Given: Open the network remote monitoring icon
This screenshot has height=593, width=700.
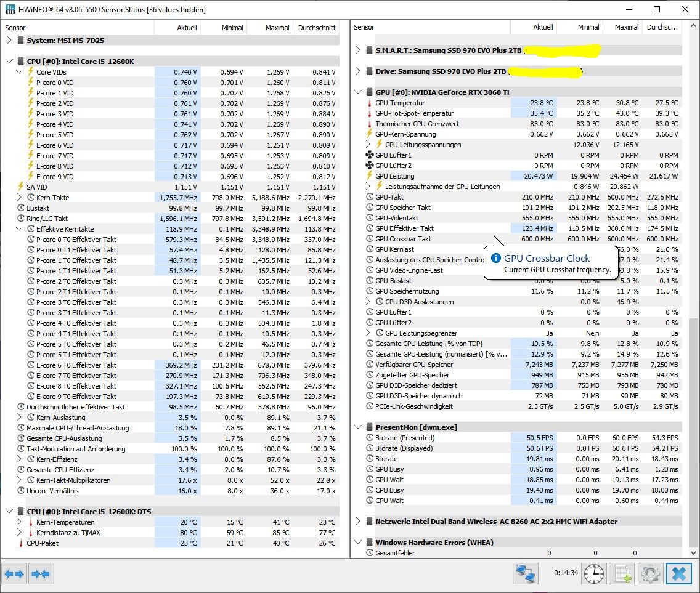Looking at the screenshot, I should (526, 574).
